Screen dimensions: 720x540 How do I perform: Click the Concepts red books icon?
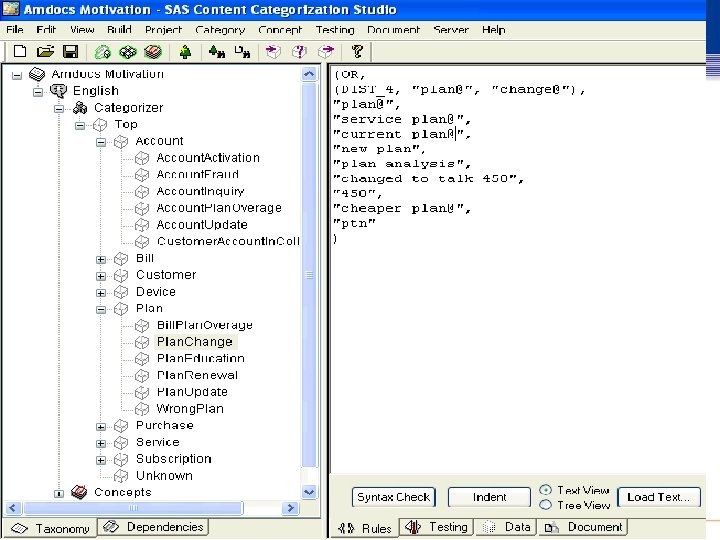pos(79,492)
